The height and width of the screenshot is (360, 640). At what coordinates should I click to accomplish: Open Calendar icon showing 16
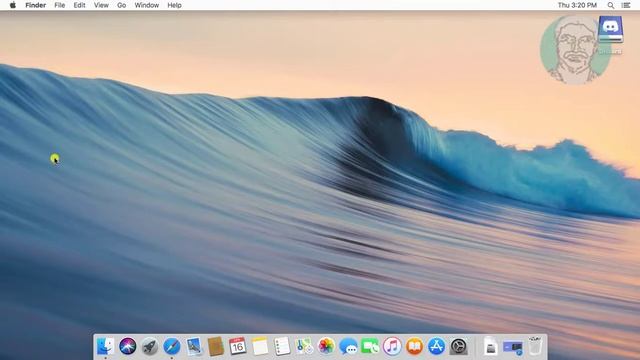click(238, 347)
